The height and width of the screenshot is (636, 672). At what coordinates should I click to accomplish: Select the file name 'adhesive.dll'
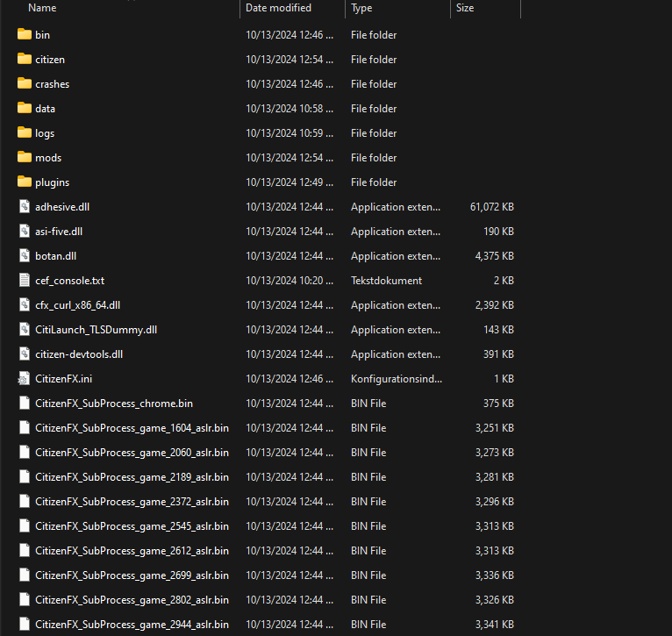pyautogui.click(x=62, y=206)
